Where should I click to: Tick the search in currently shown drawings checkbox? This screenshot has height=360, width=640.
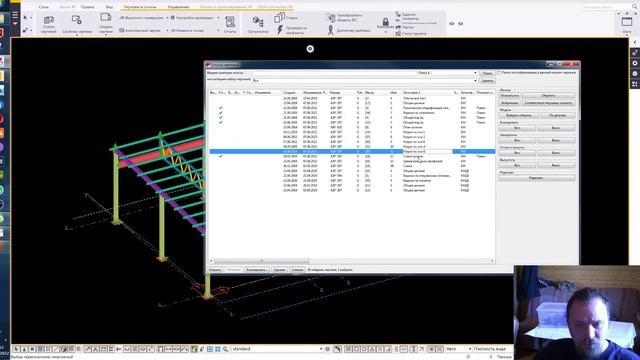pyautogui.click(x=499, y=73)
